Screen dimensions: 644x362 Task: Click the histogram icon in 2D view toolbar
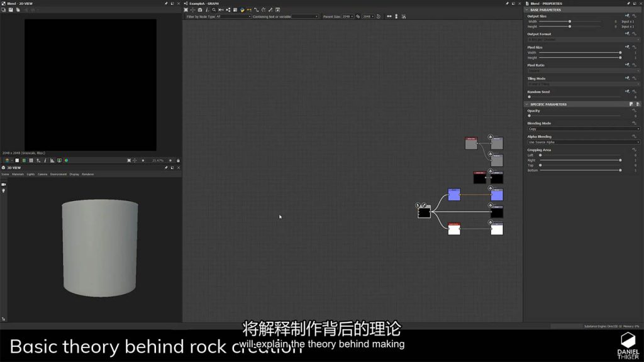click(x=52, y=160)
